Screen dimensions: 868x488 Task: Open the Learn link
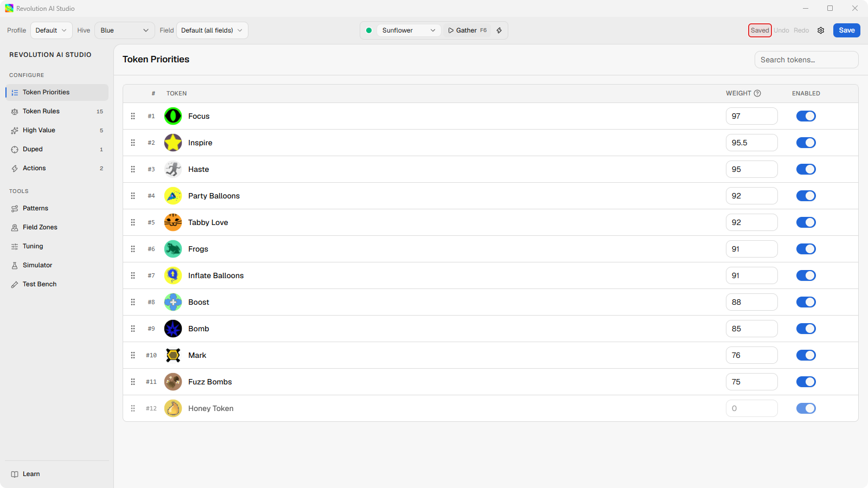coord(57,474)
